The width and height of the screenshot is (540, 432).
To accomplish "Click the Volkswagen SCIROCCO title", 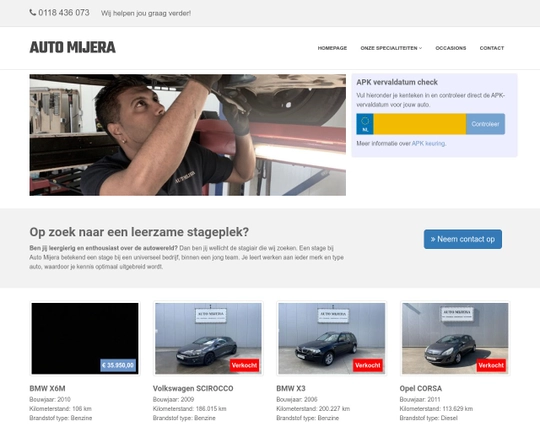I will click(x=193, y=389).
